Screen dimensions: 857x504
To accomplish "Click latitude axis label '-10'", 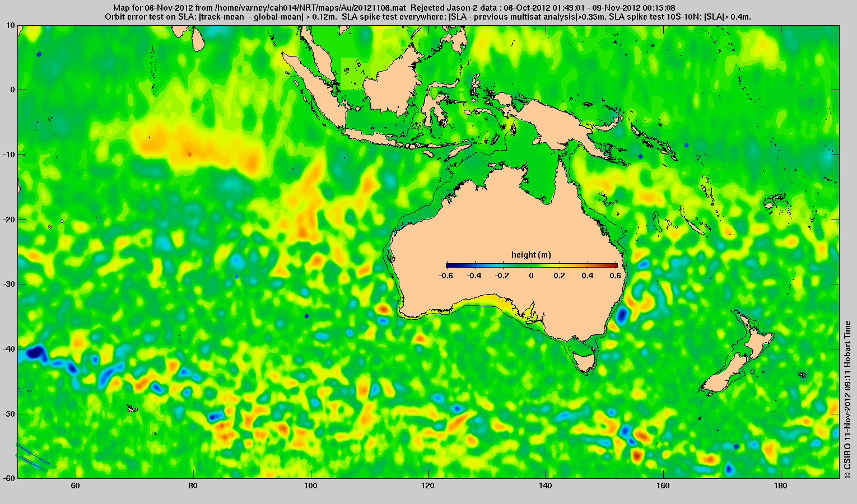I will click(9, 155).
